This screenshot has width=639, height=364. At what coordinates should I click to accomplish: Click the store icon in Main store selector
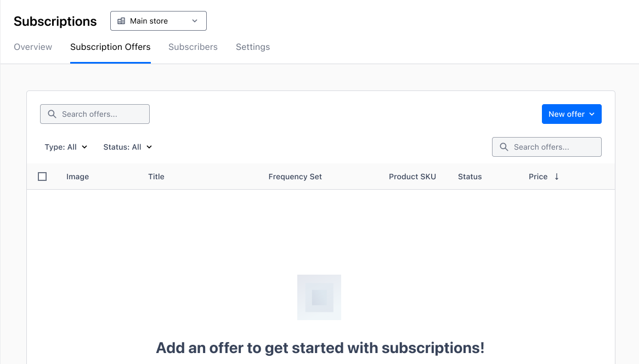pyautogui.click(x=121, y=21)
